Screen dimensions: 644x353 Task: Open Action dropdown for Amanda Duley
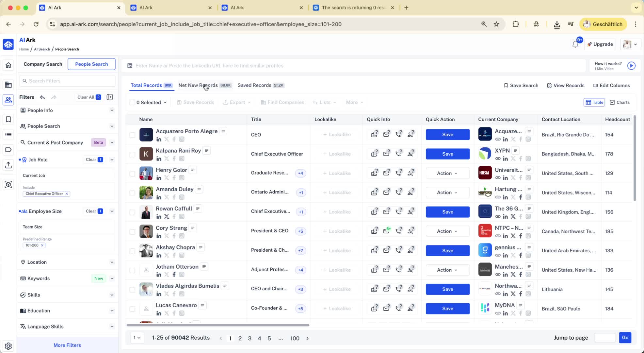(447, 193)
